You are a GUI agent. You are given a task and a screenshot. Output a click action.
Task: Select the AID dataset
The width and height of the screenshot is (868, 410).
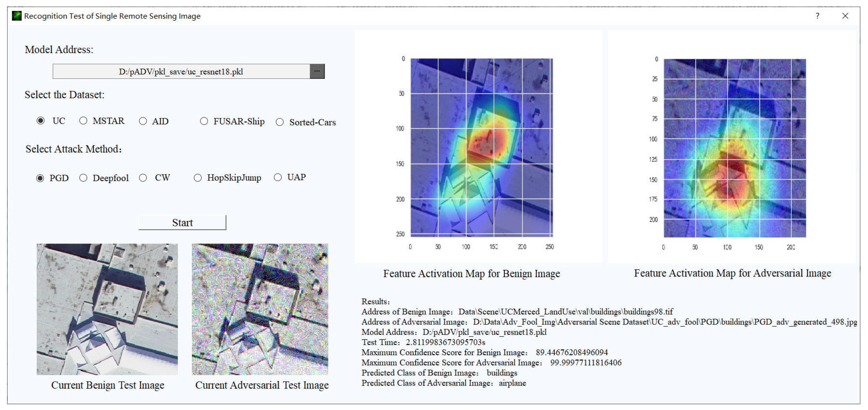(x=143, y=121)
